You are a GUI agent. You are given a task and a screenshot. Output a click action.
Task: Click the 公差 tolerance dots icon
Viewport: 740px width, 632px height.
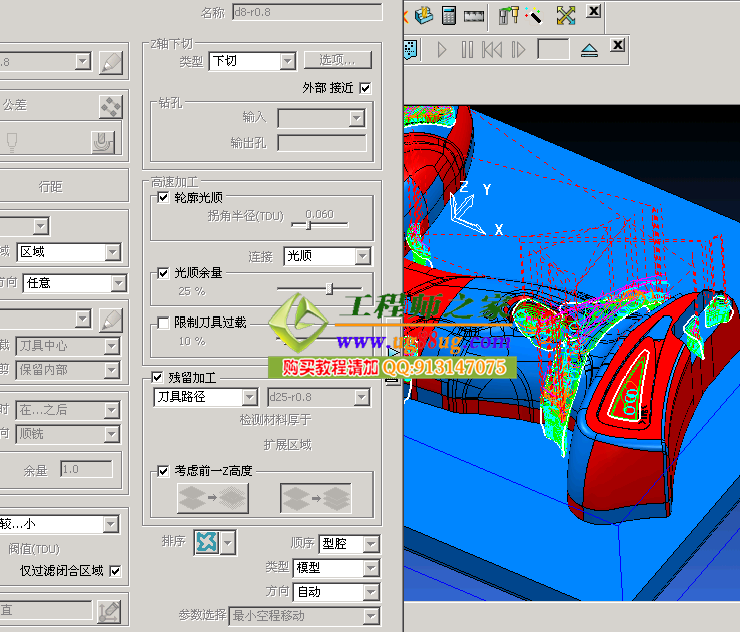(110, 105)
